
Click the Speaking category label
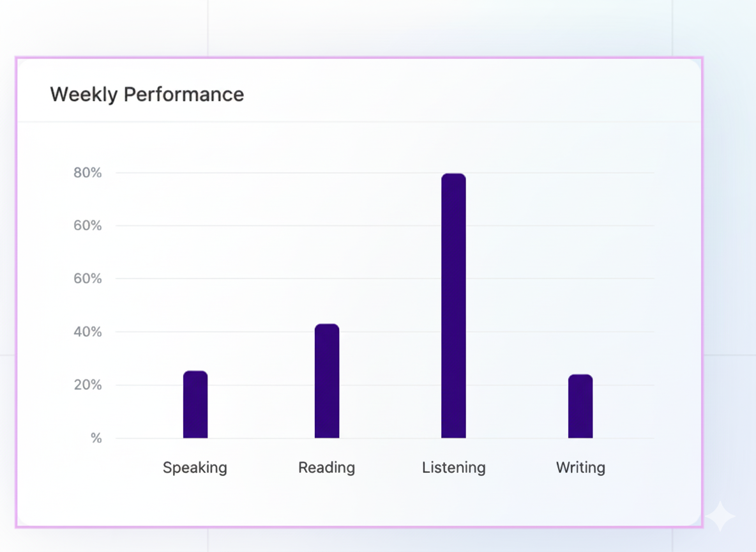pos(195,468)
